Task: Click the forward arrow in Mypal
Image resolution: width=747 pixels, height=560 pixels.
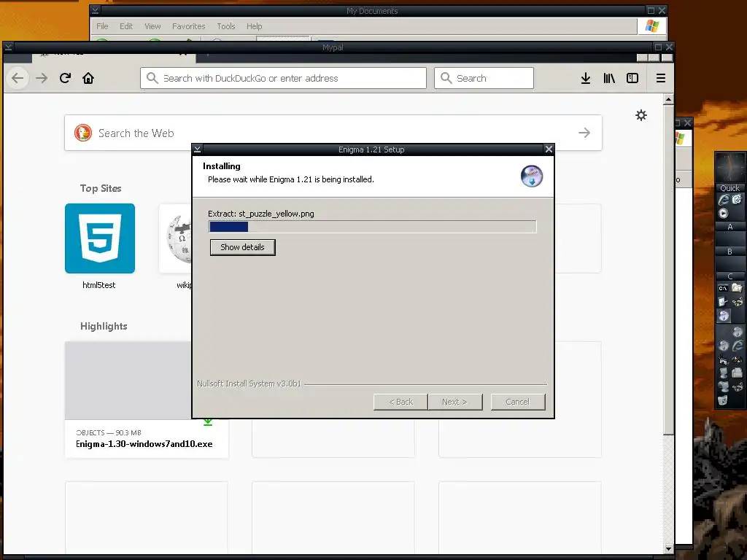Action: 42,78
